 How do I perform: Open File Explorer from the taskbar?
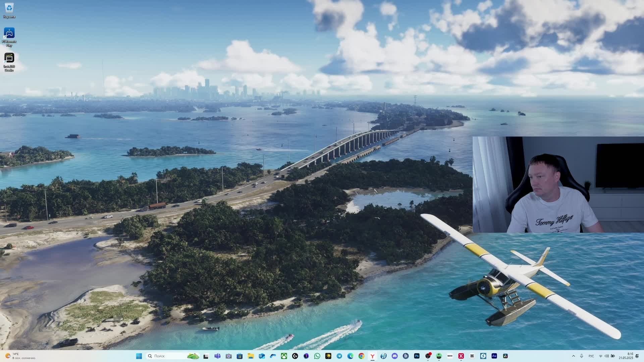[251, 356]
